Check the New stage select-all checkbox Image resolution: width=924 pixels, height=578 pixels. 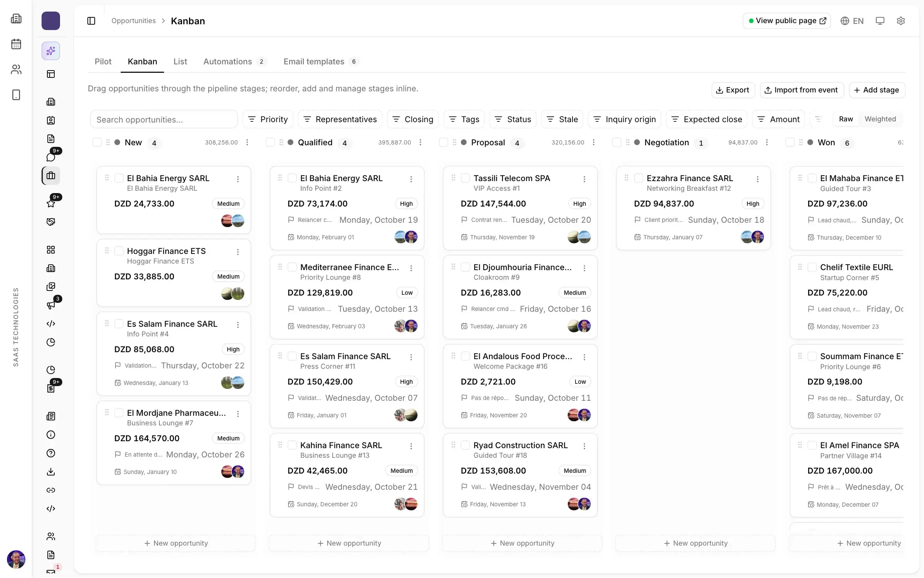97,142
